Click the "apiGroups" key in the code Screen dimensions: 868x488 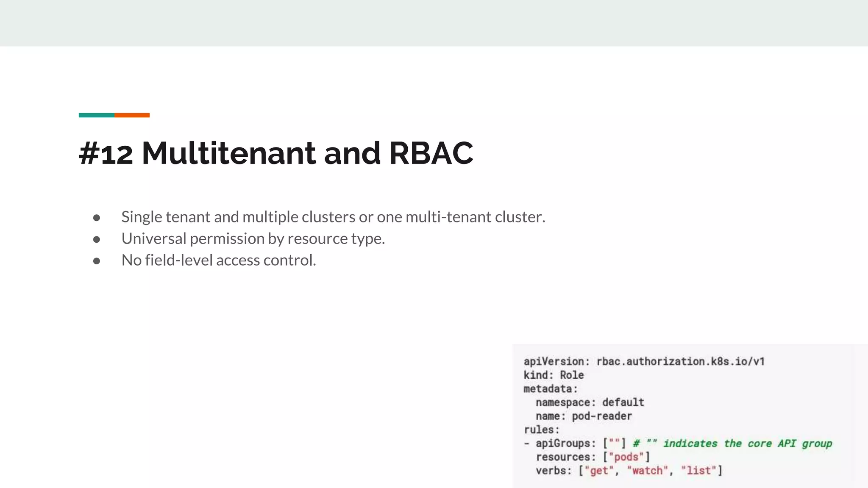coord(563,443)
